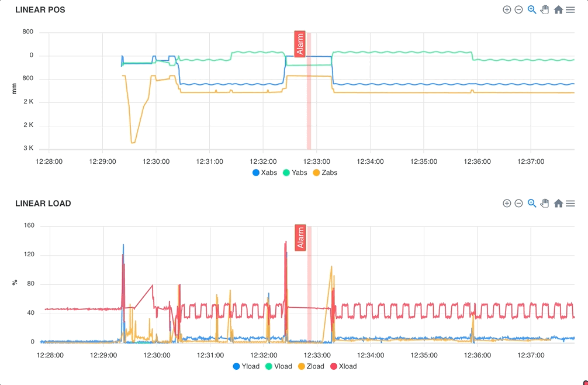The image size is (588, 385).
Task: Reset zoom with home icon on Linear Pos
Action: click(x=558, y=10)
